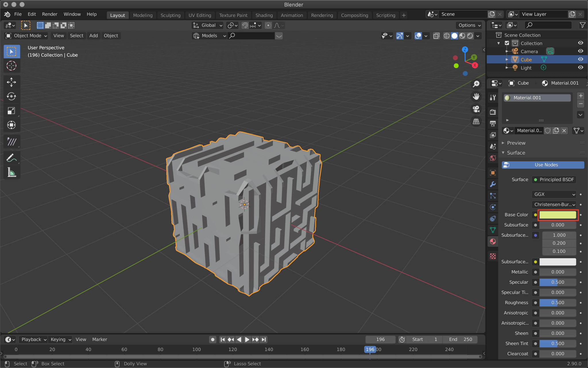
Task: Open the World Properties tab
Action: (493, 158)
